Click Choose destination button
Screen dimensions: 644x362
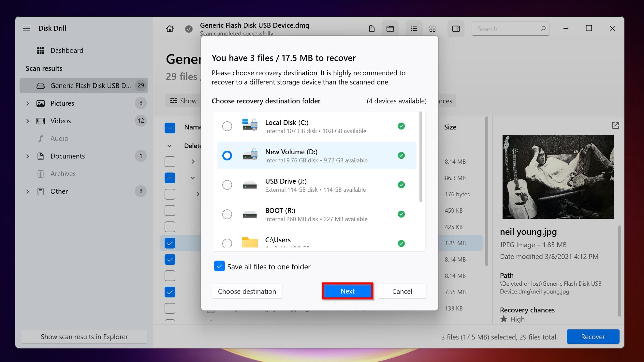tap(247, 291)
